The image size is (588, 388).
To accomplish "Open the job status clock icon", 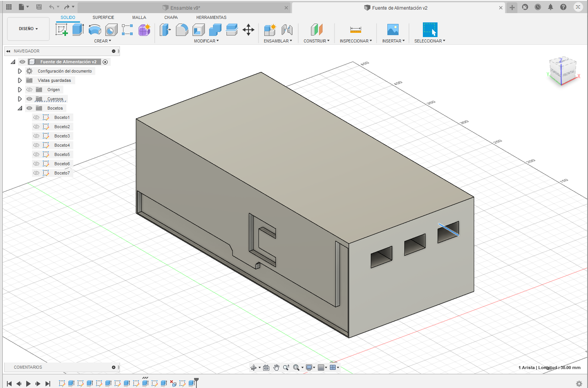I will click(x=538, y=7).
